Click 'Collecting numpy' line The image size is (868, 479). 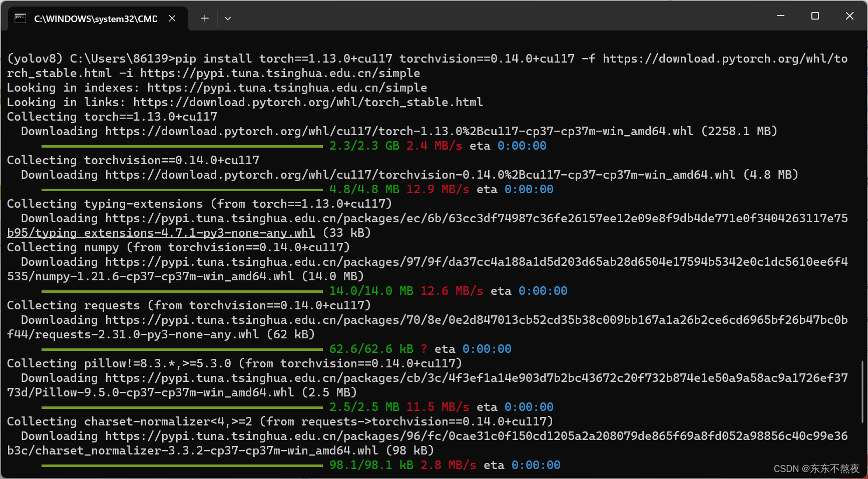178,247
